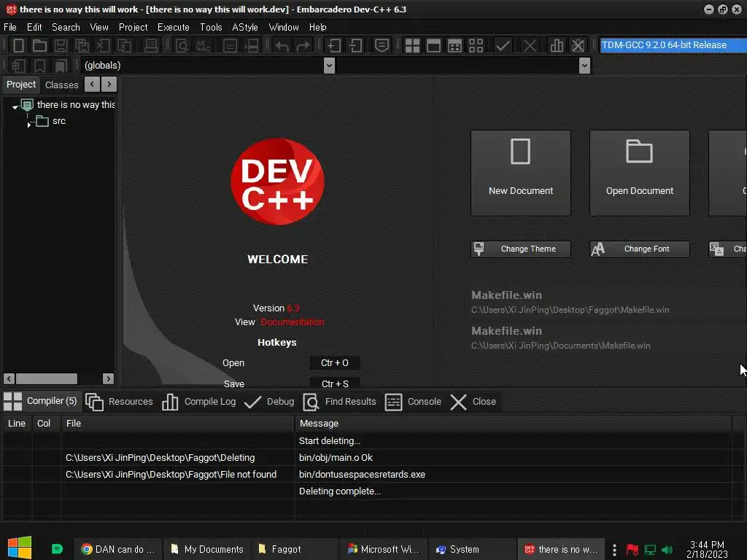Collapse the 'there is no way this' project node
This screenshot has width=747, height=560.
(15, 107)
